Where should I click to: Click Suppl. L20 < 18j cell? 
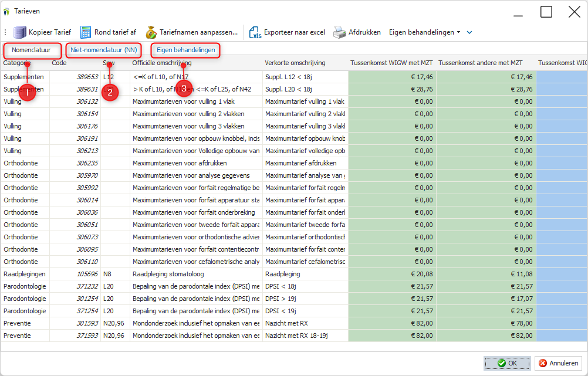(x=306, y=89)
